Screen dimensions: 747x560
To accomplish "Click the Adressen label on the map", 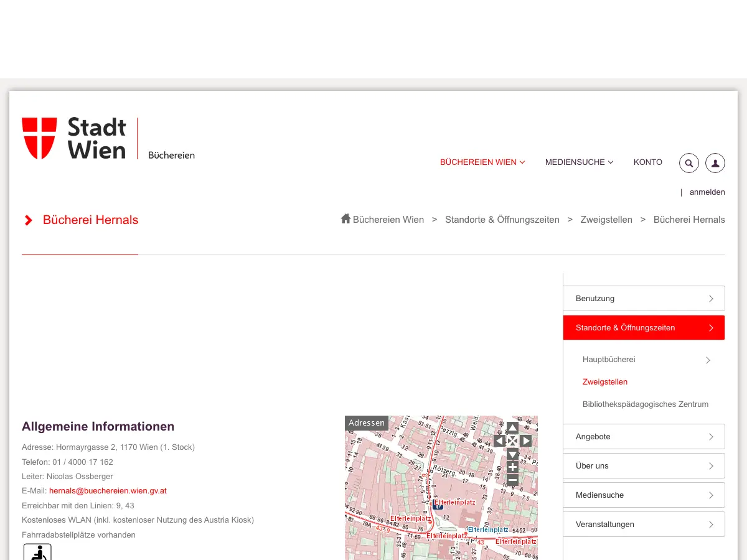I will [367, 423].
